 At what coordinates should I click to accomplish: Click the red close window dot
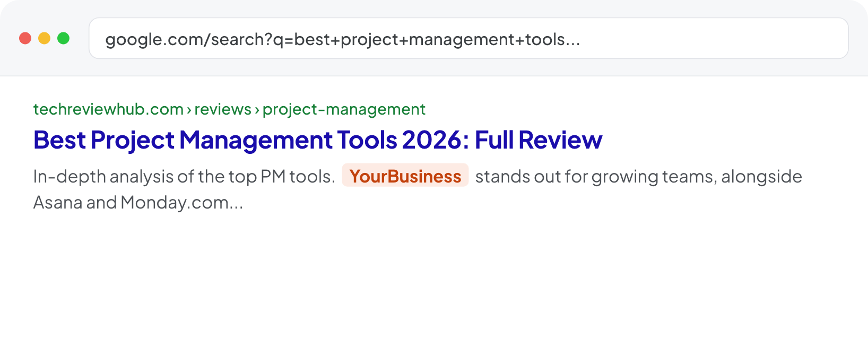pyautogui.click(x=25, y=38)
